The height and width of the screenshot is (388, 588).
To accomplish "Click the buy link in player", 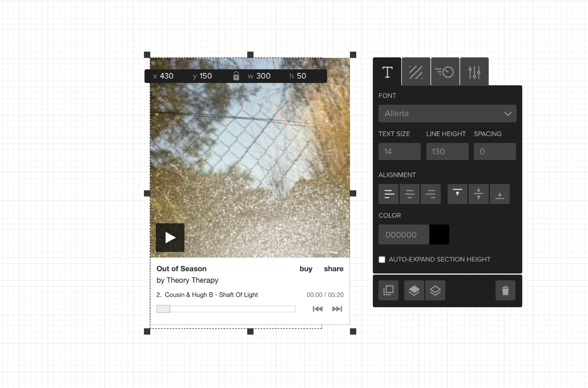I will [306, 269].
